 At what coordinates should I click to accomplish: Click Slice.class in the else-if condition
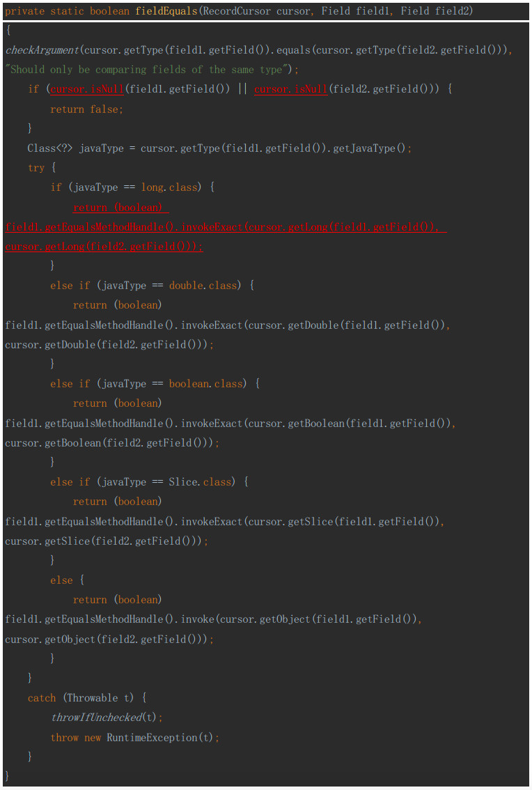pyautogui.click(x=200, y=482)
